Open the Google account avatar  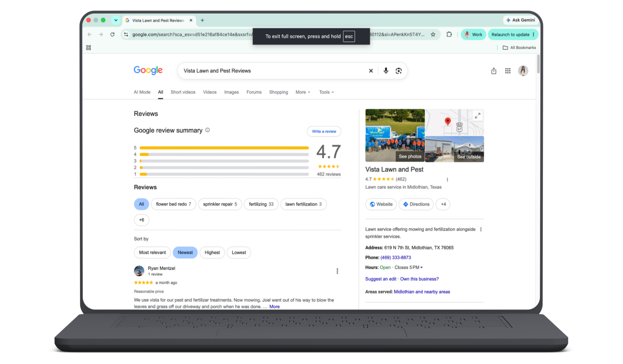click(x=523, y=71)
